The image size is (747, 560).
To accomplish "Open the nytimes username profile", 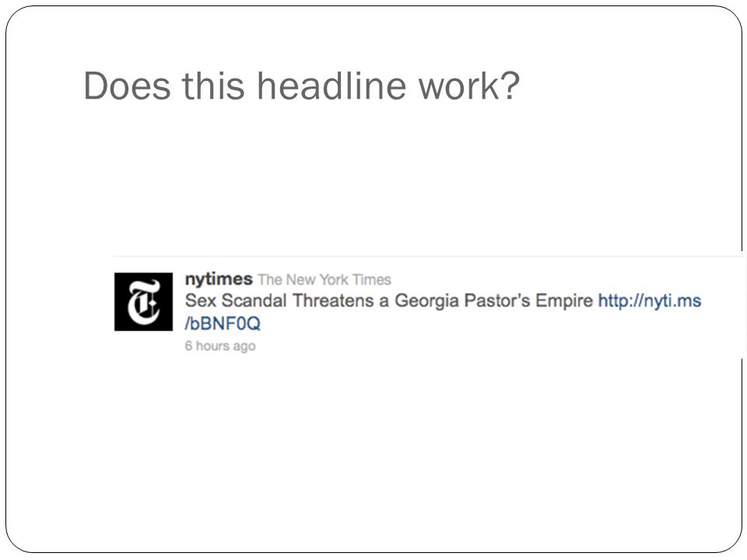I will [x=219, y=278].
